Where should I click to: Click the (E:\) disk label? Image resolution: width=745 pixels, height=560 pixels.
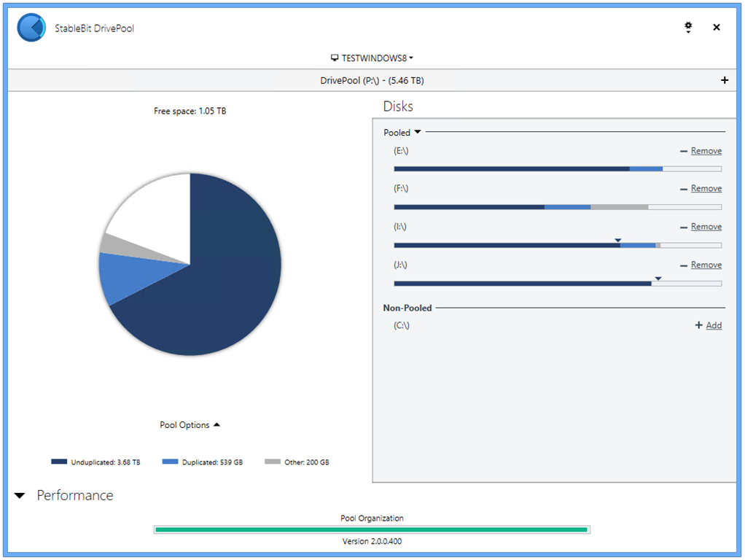tap(400, 151)
